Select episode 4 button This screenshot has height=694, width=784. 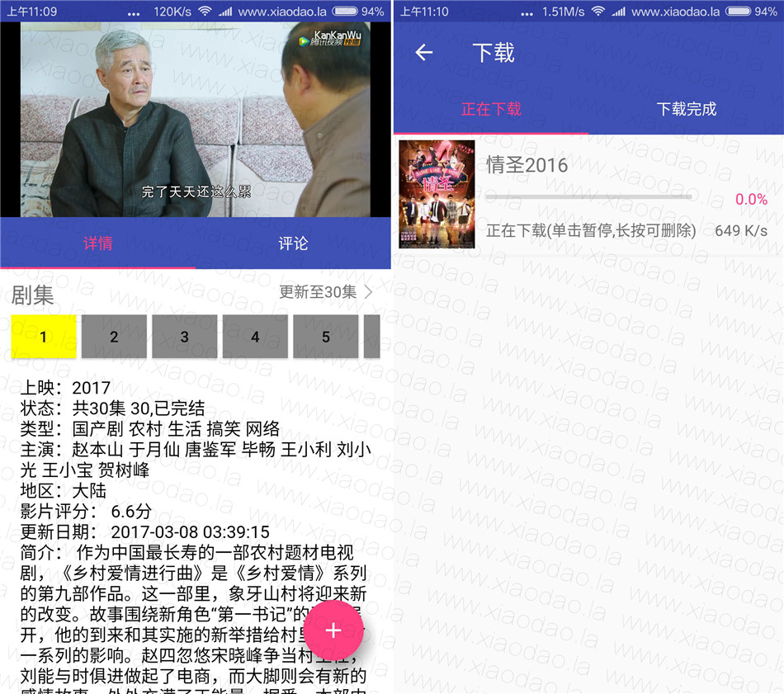[255, 337]
